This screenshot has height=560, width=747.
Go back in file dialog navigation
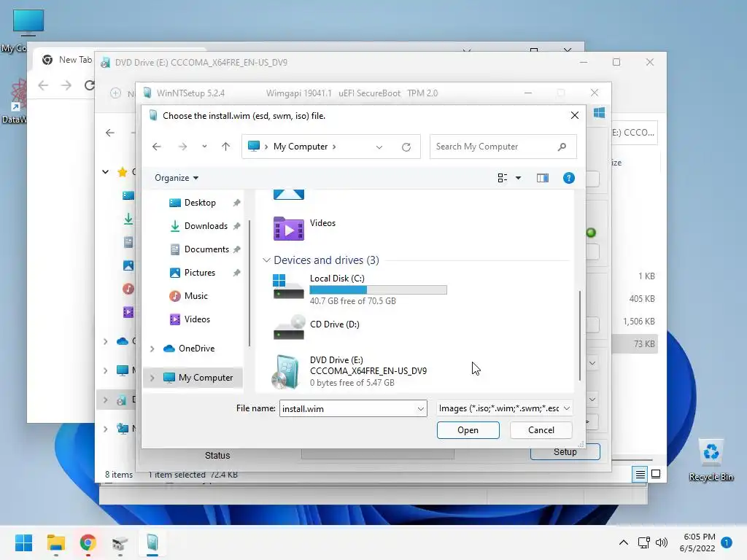[x=156, y=147]
